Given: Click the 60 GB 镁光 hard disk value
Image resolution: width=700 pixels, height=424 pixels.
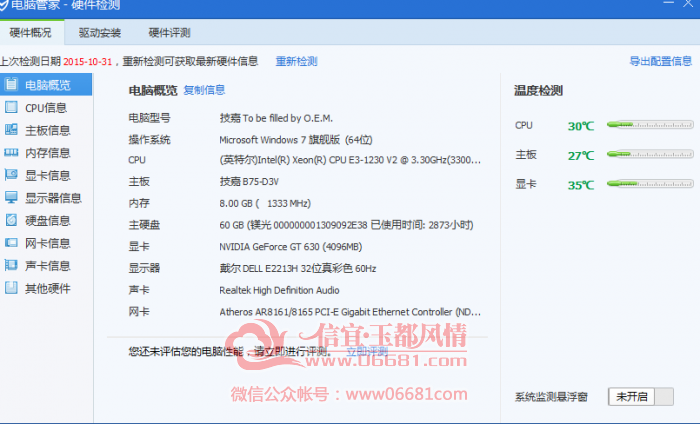Looking at the screenshot, I should (346, 225).
